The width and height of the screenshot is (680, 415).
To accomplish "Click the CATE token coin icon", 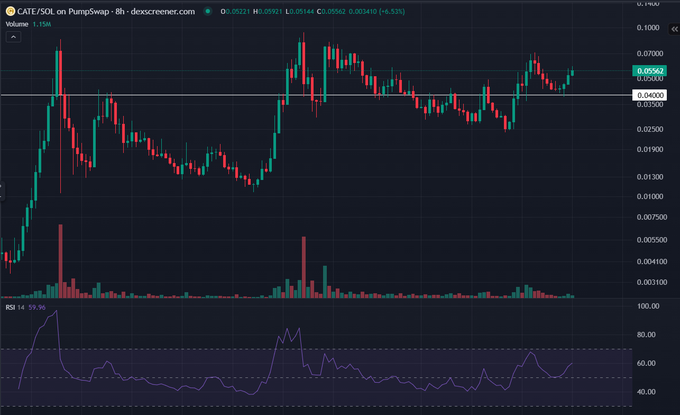I will 10,12.
